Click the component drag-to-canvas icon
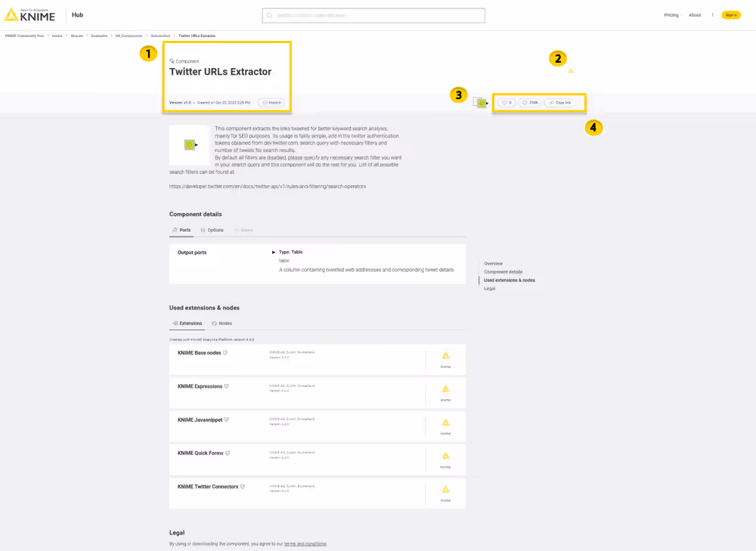The image size is (756, 551). [x=480, y=101]
